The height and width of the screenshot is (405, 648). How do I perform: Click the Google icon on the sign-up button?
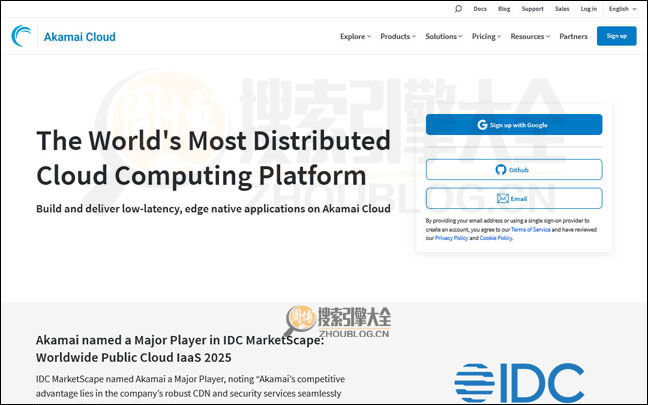coord(482,125)
